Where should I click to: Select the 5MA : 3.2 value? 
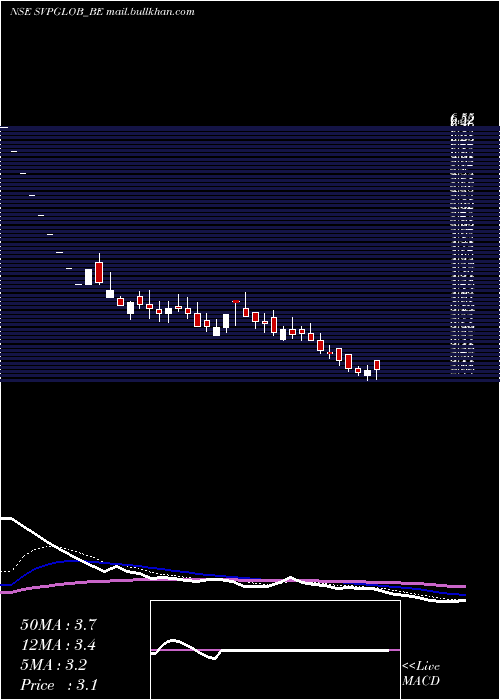53,665
